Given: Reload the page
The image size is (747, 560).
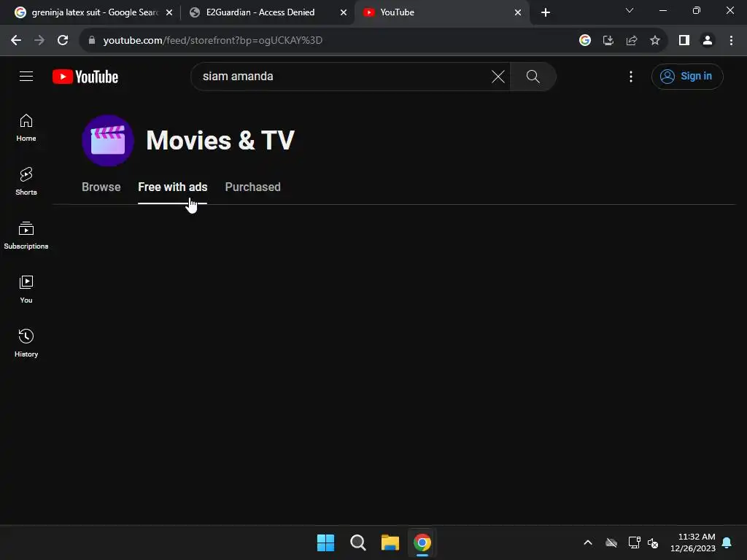Looking at the screenshot, I should click(63, 41).
